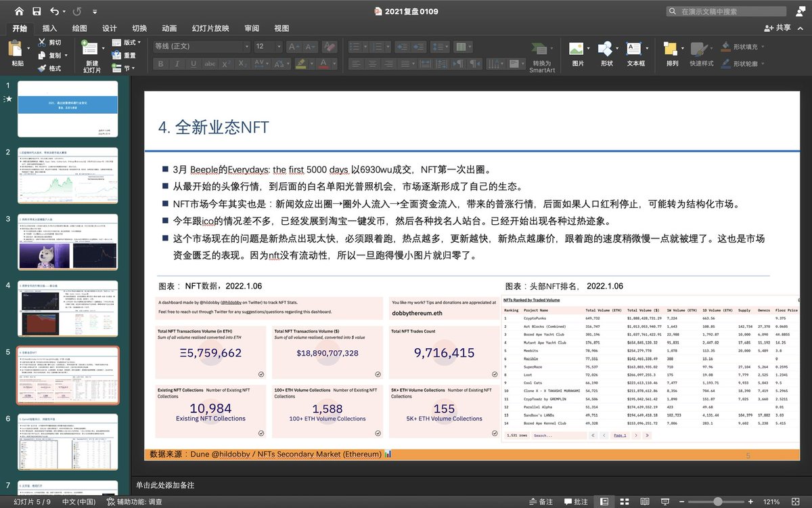Click the 复制 copy icon
Image resolution: width=812 pixels, height=508 pixels.
(x=43, y=56)
